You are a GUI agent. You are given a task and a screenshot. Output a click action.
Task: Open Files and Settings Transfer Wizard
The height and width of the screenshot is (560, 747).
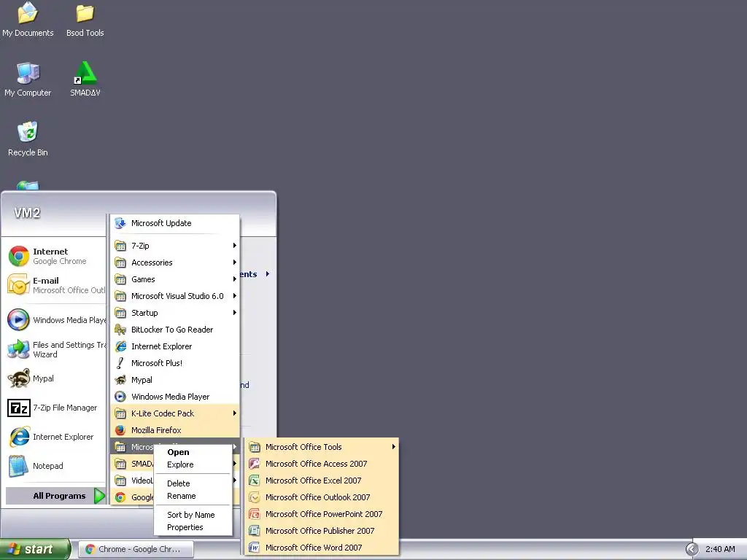tap(55, 349)
